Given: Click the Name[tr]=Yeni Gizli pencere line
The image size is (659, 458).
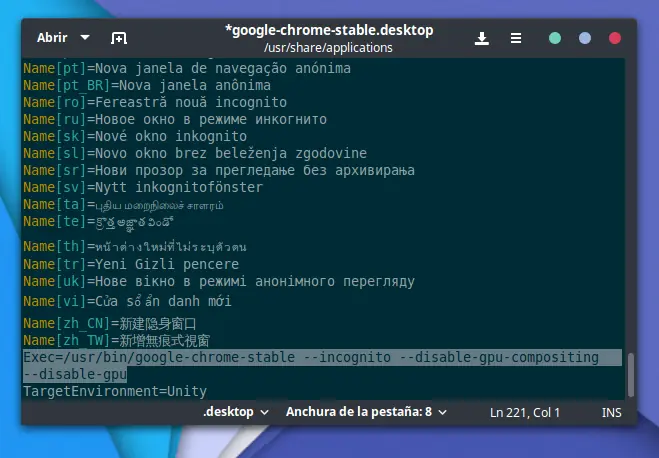Looking at the screenshot, I should (x=131, y=264).
